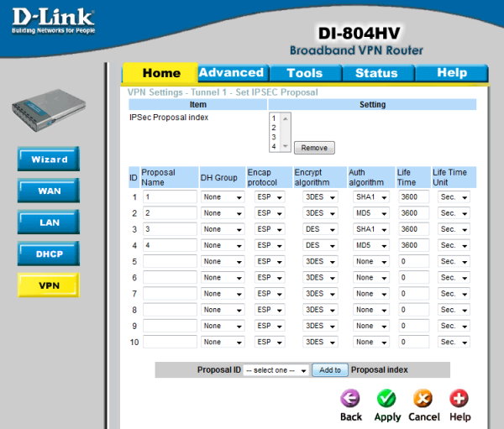Select entry 4 in IPSec Proposal index list
The width and height of the screenshot is (504, 429).
[274, 146]
